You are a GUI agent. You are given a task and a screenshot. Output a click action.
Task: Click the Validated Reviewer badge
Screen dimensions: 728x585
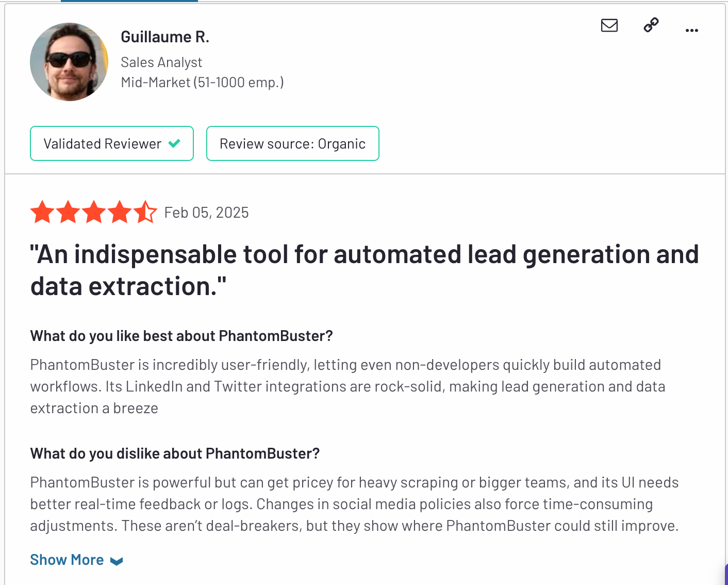pos(112,143)
